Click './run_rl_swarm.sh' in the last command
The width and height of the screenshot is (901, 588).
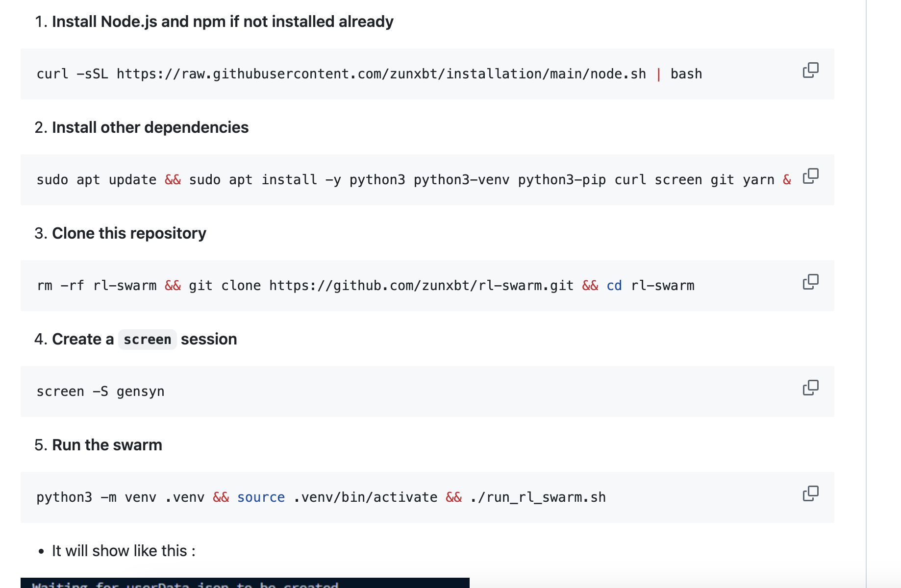538,497
